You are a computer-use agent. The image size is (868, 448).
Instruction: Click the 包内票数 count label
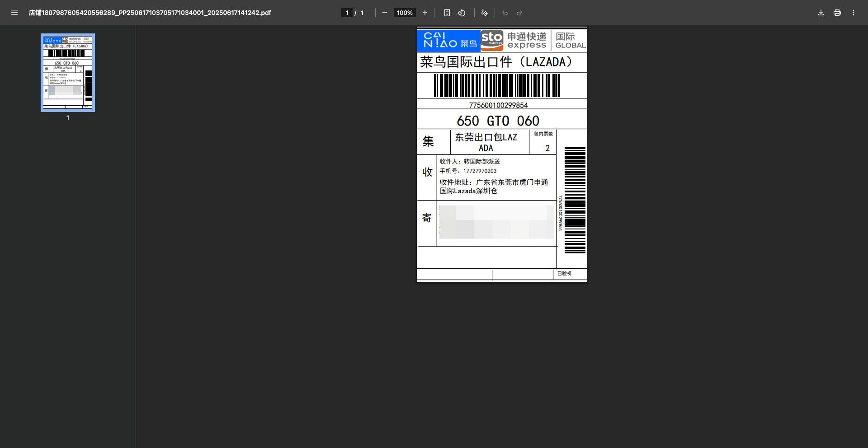click(543, 134)
